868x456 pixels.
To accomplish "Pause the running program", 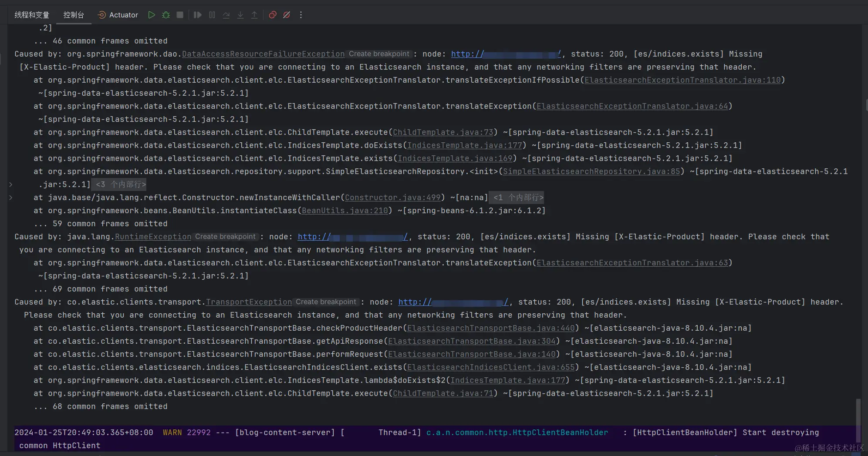I will tap(212, 14).
